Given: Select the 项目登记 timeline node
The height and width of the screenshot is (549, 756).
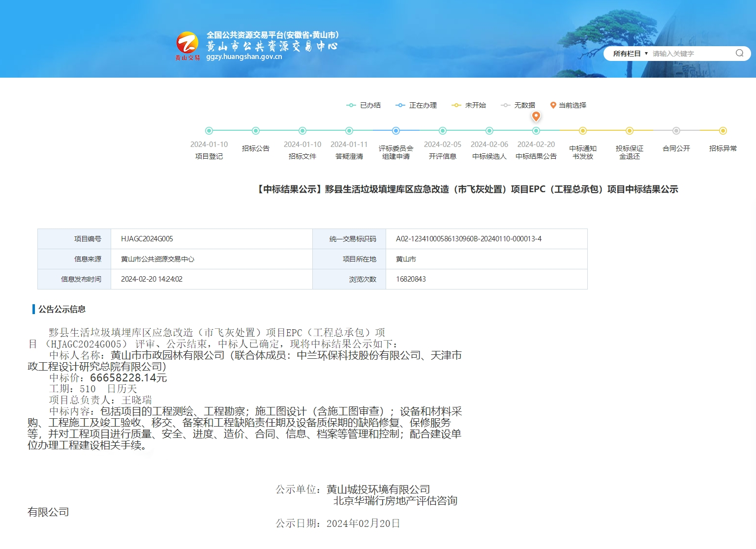Looking at the screenshot, I should [209, 131].
